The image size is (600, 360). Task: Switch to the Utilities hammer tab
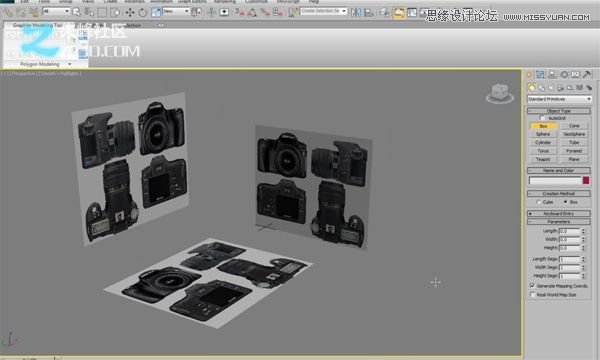587,75
